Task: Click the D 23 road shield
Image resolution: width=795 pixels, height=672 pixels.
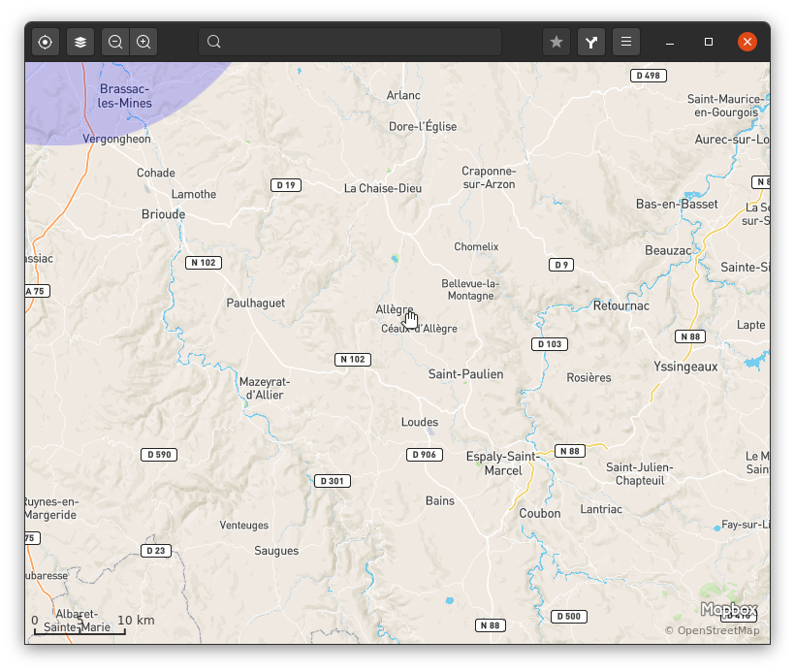Action: (156, 550)
